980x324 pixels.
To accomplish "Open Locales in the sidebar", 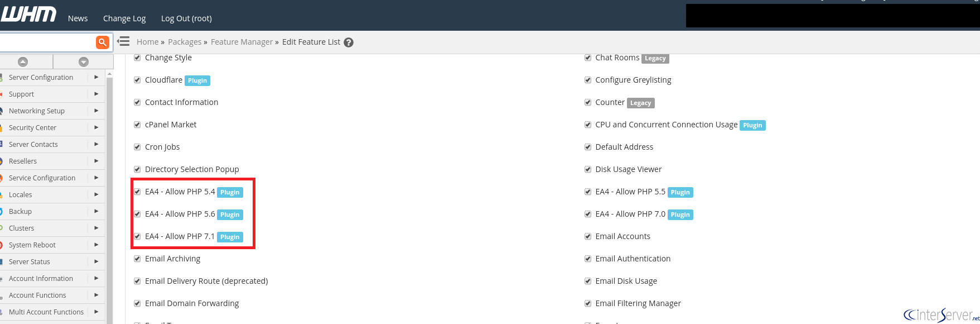I will 21,194.
